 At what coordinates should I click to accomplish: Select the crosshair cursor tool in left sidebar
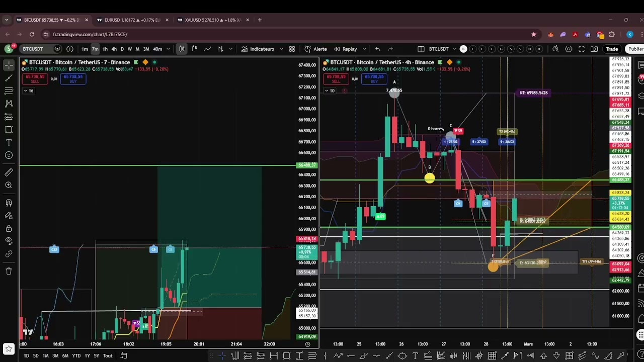9,65
